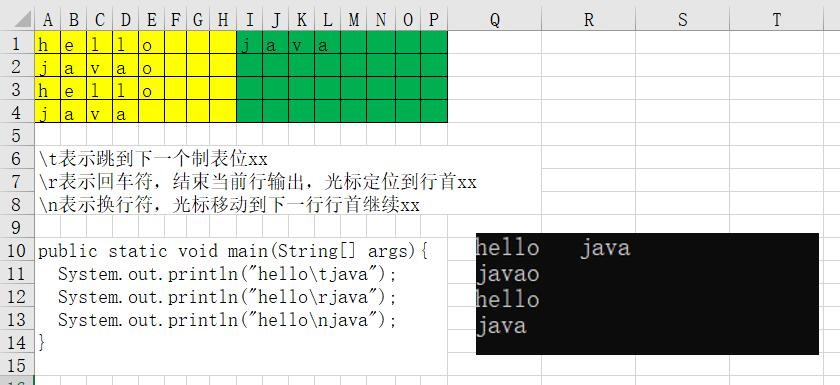The image size is (840, 385).
Task: Click cell A1 containing 'h'
Action: [x=48, y=42]
